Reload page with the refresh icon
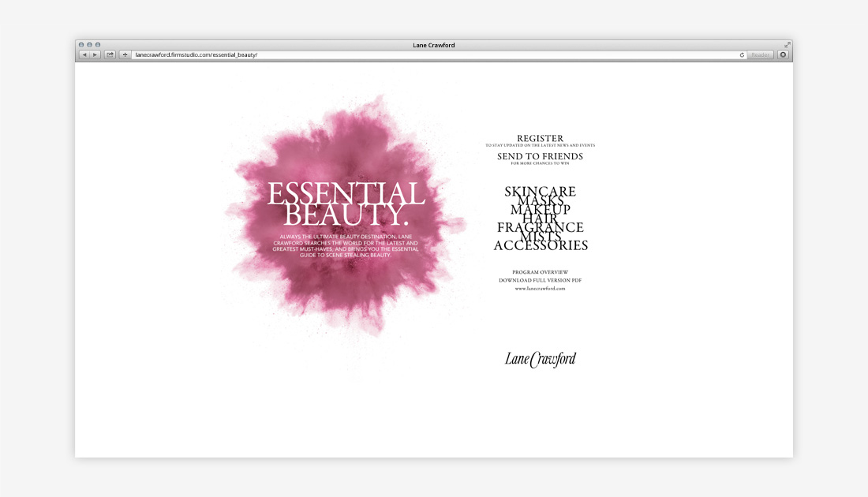The image size is (868, 497). click(742, 55)
